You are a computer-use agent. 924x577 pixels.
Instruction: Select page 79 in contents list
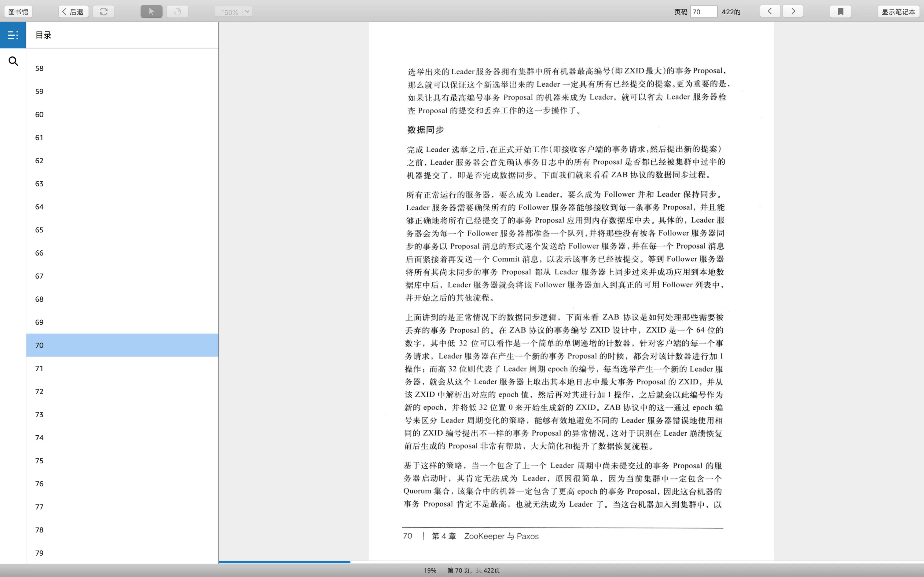pos(39,553)
